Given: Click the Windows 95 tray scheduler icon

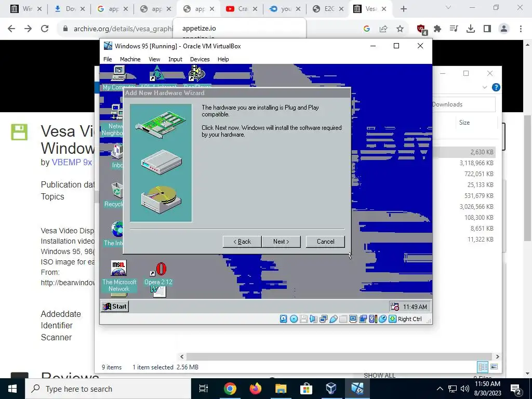Looking at the screenshot, I should point(395,307).
